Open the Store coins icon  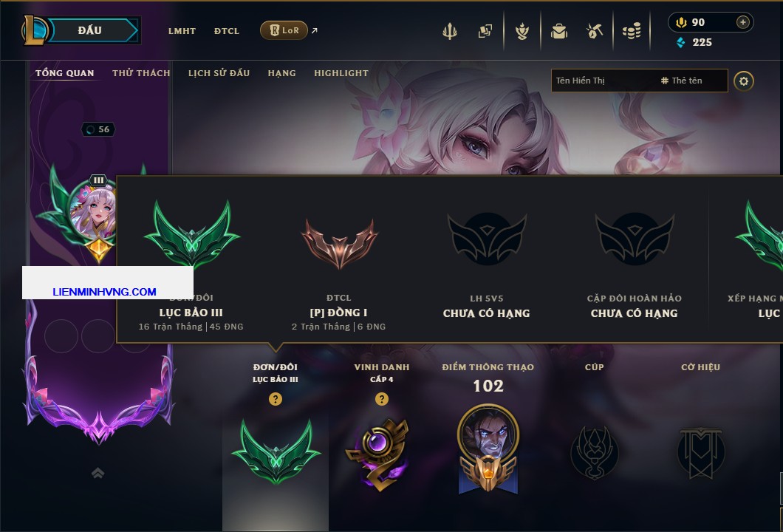tap(632, 32)
